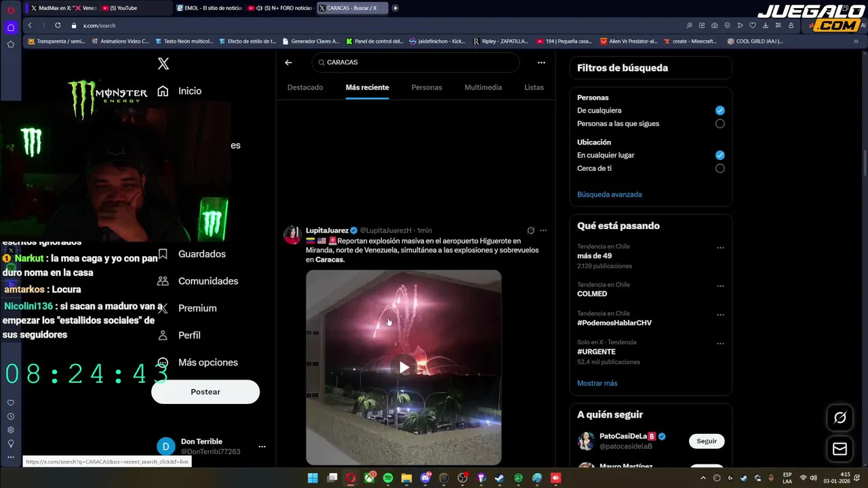Click the LupitaJuarez username link

(327, 230)
